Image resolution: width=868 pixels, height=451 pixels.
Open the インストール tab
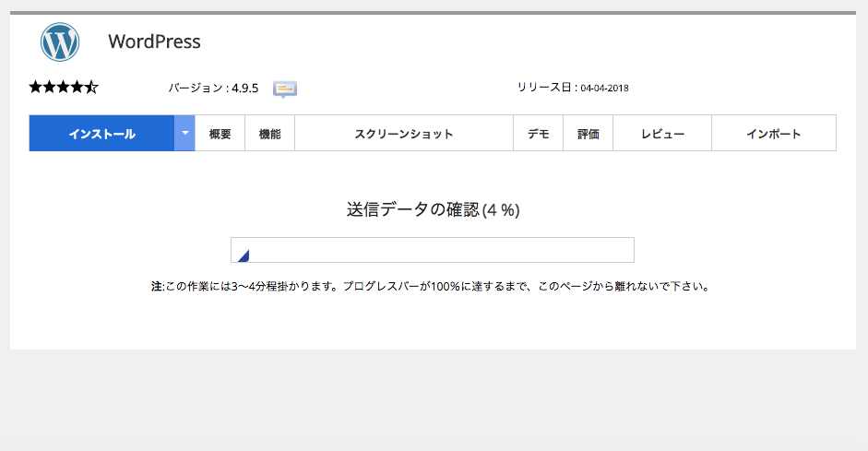coord(101,134)
